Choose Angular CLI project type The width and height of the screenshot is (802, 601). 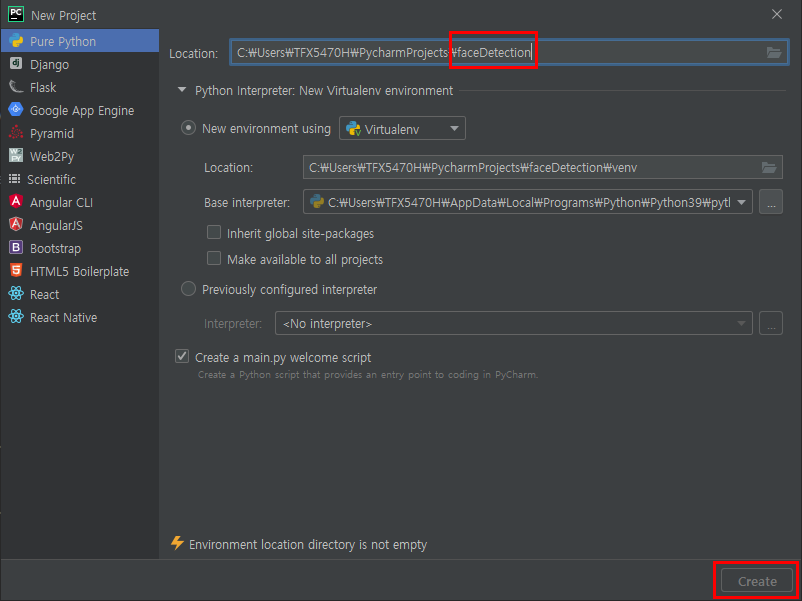[x=80, y=202]
